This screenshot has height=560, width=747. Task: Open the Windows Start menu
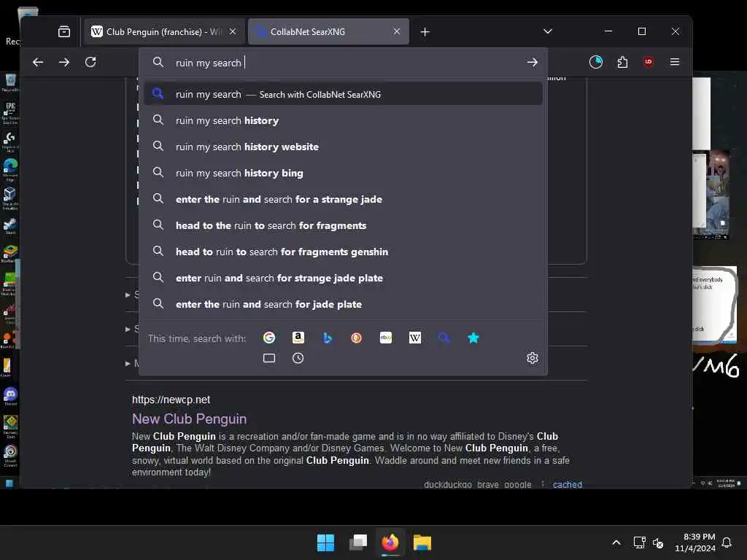pyautogui.click(x=326, y=542)
